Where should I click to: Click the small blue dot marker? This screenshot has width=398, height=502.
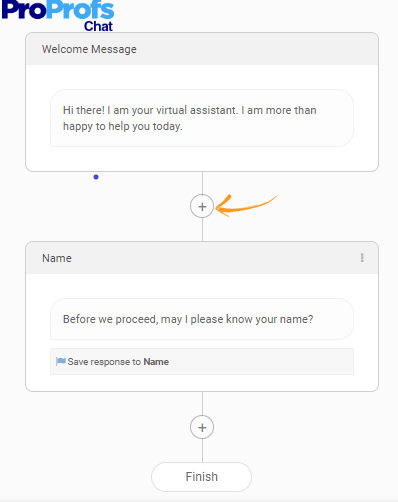(x=96, y=177)
